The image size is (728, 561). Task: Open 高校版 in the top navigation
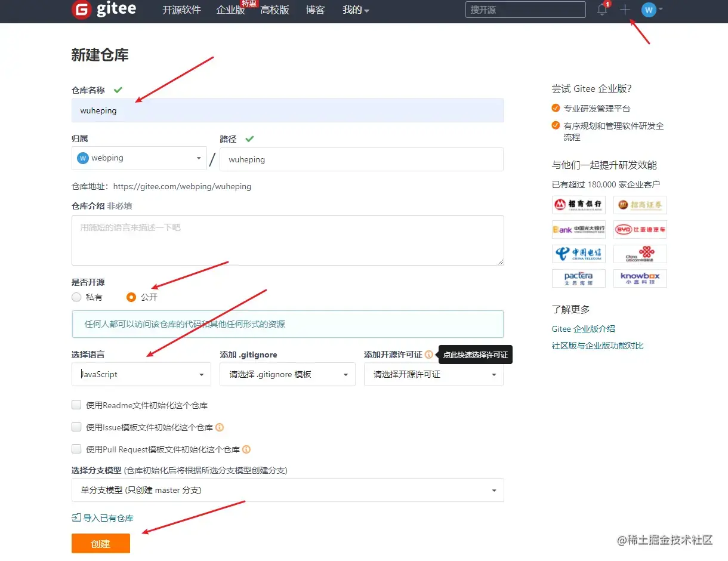coord(274,10)
